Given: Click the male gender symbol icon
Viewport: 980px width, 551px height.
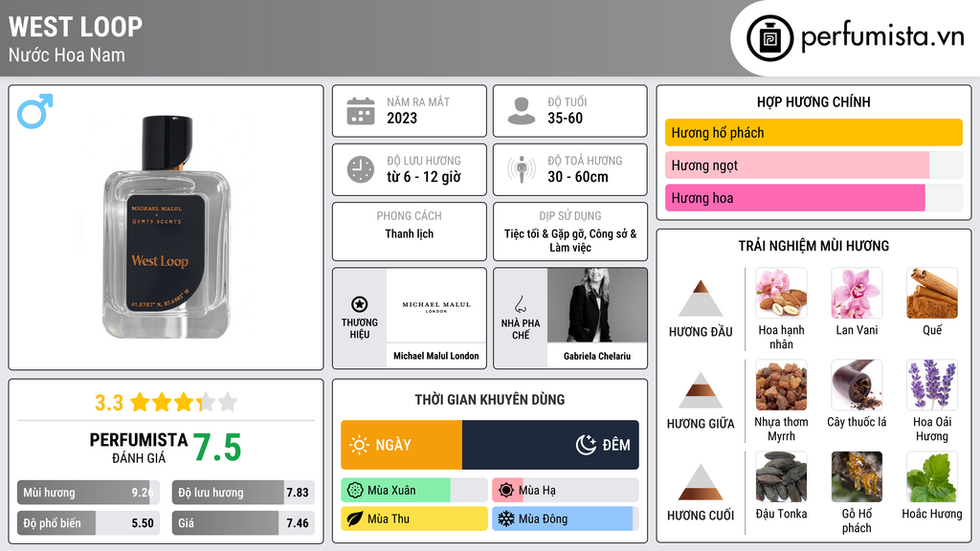Looking at the screenshot, I should (x=35, y=111).
